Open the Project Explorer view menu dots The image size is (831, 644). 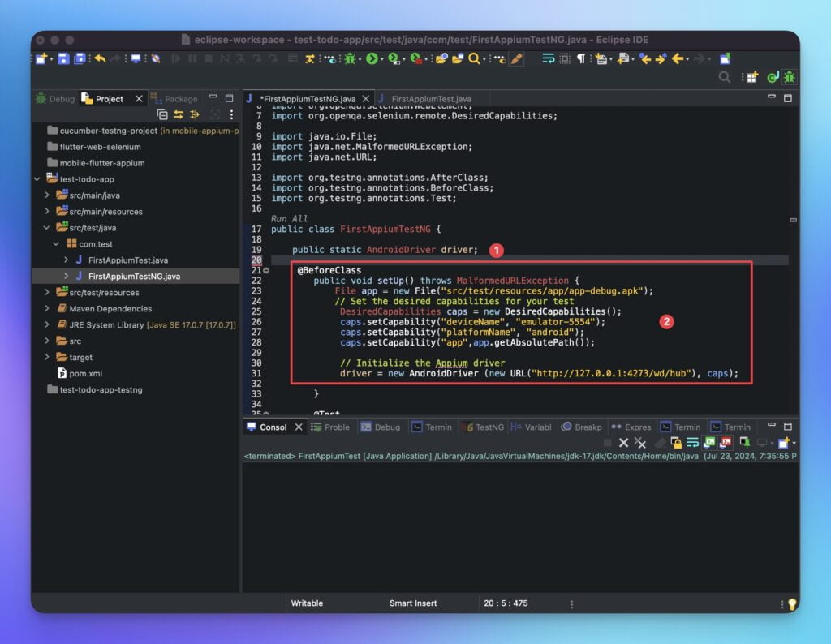pyautogui.click(x=231, y=114)
